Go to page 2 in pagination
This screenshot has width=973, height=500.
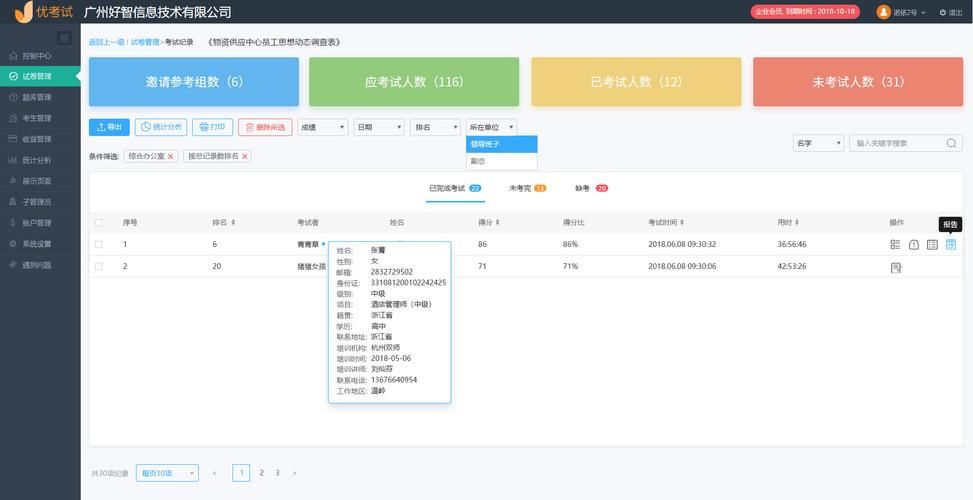click(261, 473)
